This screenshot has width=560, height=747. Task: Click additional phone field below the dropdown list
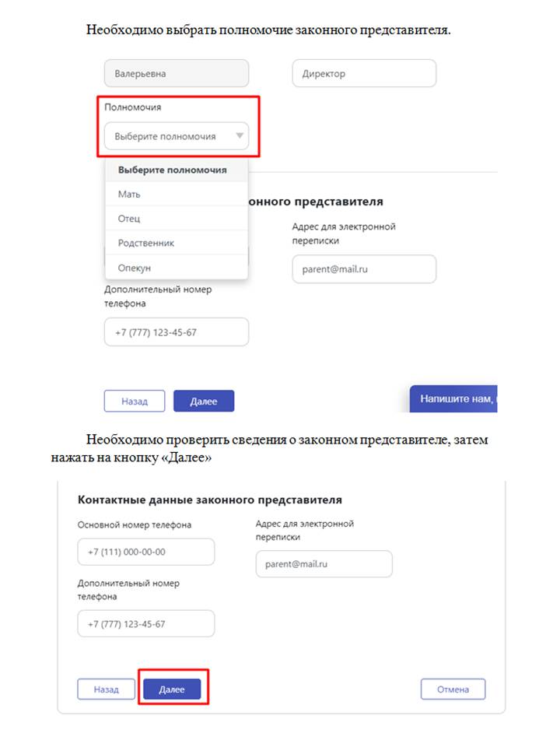[176, 332]
